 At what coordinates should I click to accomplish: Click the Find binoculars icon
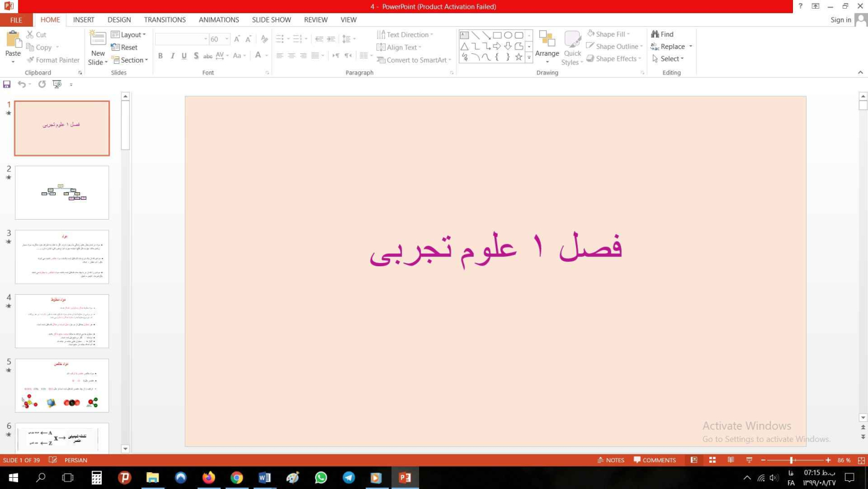click(x=655, y=34)
